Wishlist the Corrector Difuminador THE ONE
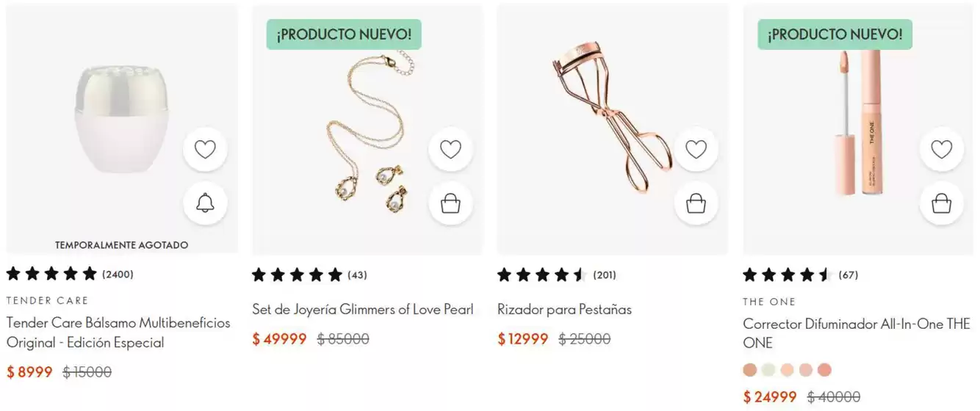This screenshot has width=980, height=411. [x=941, y=150]
